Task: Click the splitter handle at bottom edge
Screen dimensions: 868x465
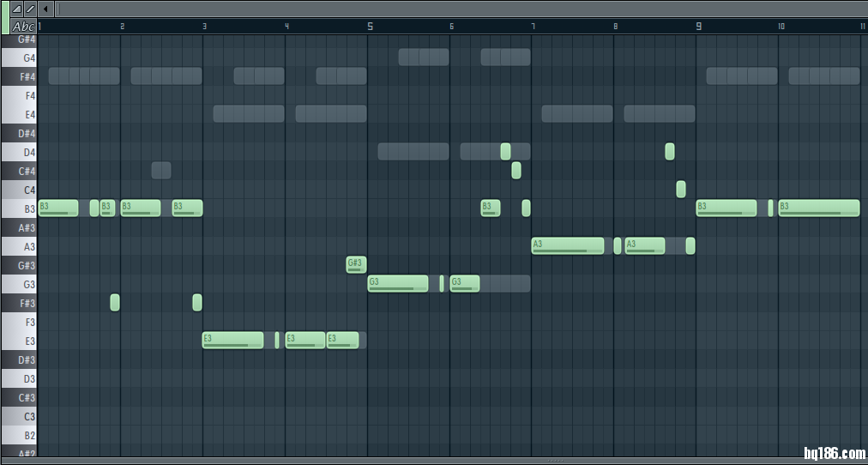Action: tap(549, 461)
